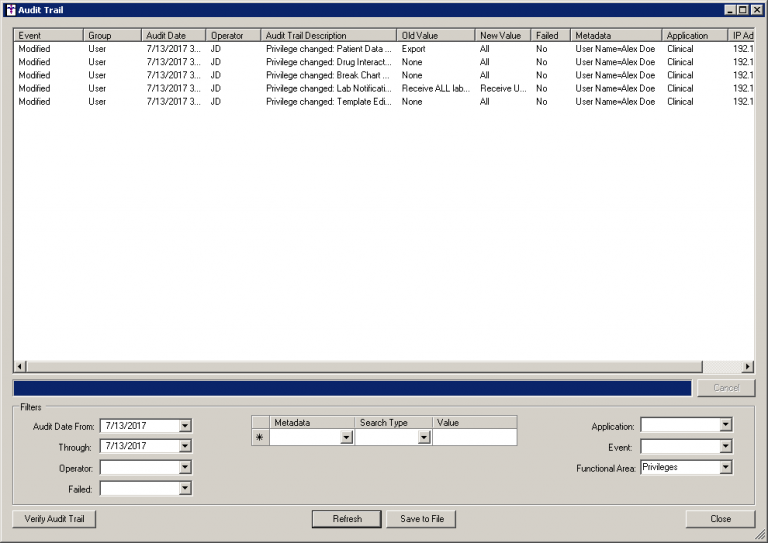
Task: Expand the Functional Area Privileges dropdown
Action: tap(726, 467)
